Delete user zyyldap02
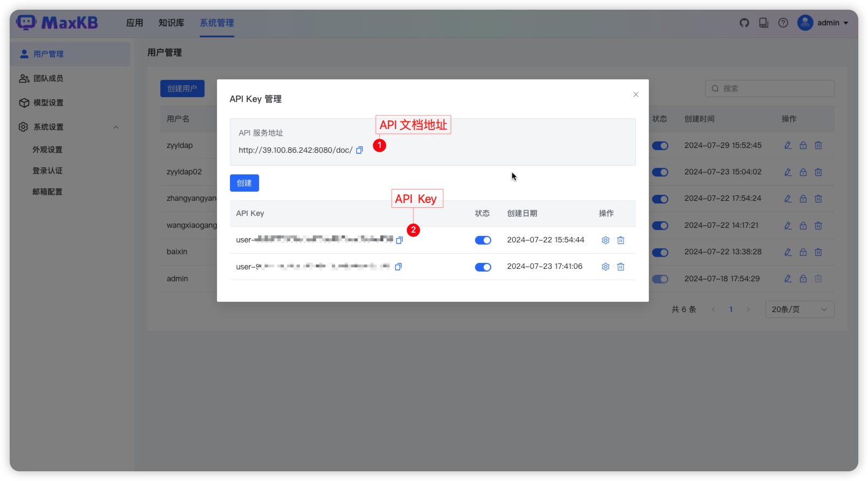This screenshot has width=868, height=481. 818,172
